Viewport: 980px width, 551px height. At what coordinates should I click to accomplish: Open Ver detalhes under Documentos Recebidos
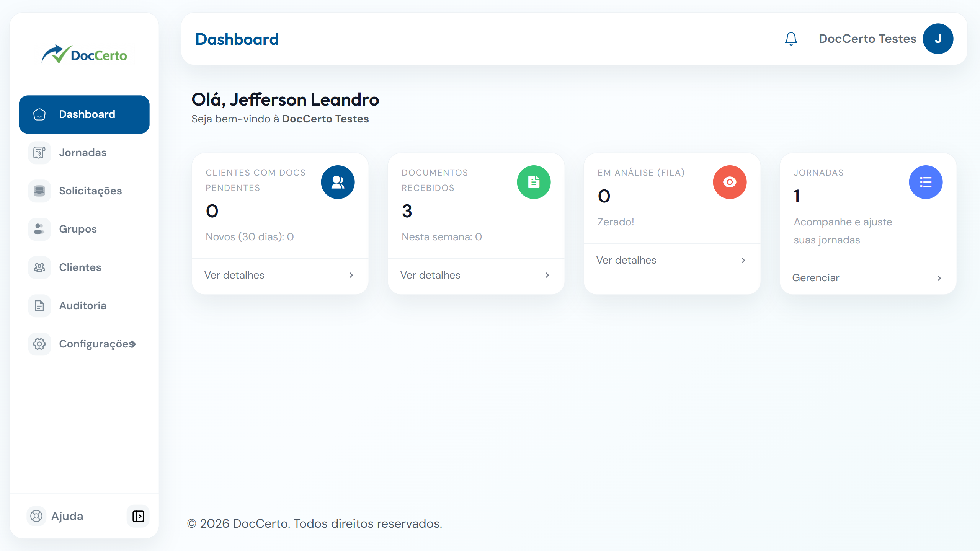pos(430,275)
